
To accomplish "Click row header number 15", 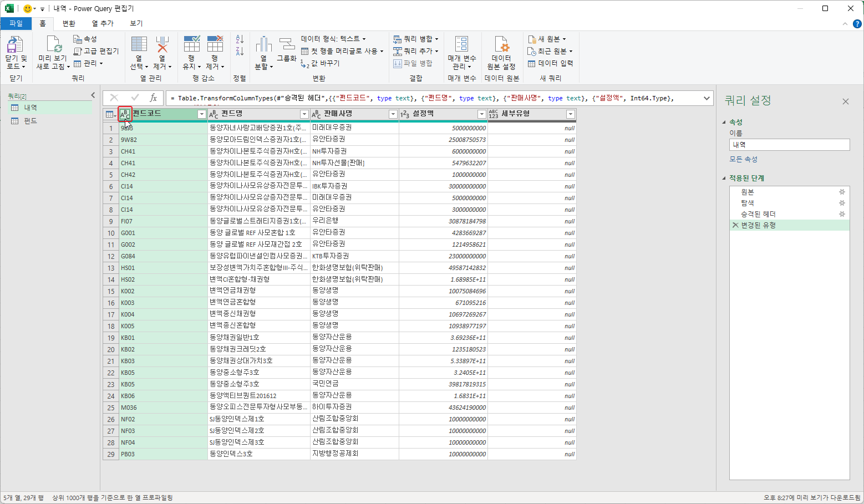I will [x=111, y=291].
